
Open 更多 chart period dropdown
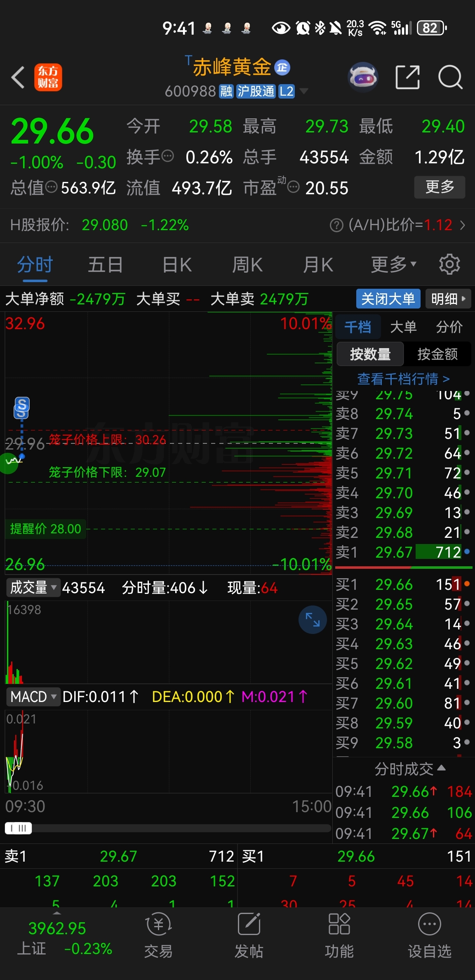point(394,264)
